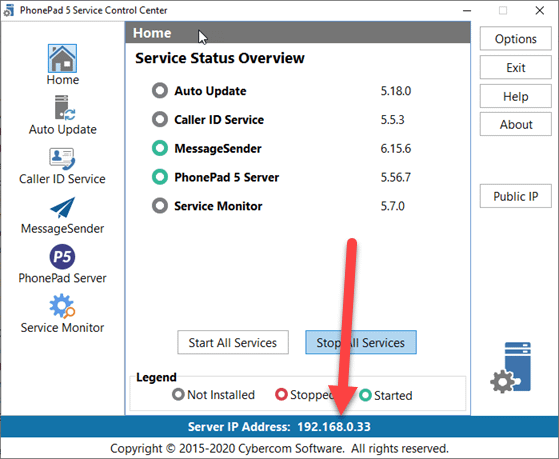Open Caller ID Service sidebar icon
This screenshot has height=459, width=559.
click(62, 159)
